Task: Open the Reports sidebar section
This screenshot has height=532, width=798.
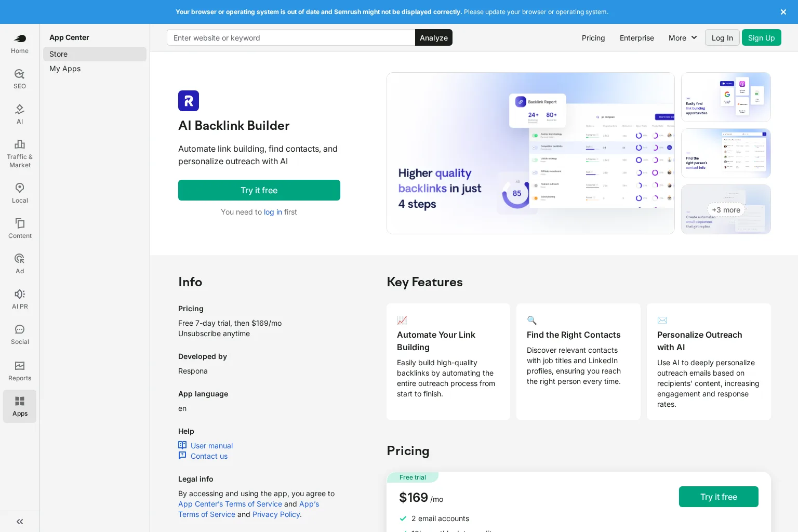Action: click(x=20, y=371)
